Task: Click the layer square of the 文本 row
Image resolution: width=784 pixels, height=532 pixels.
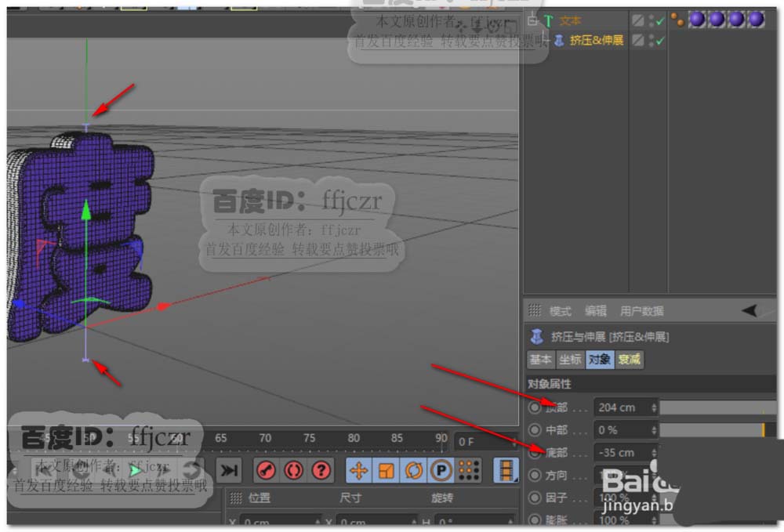Action: point(637,20)
